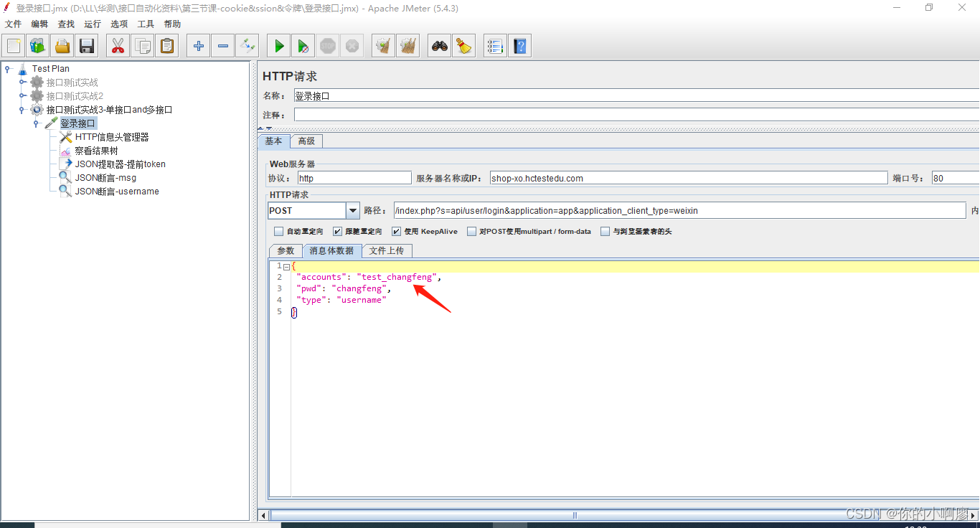Viewport: 980px width, 528px height.
Task: Click the 路径 path input field
Action: (679, 210)
